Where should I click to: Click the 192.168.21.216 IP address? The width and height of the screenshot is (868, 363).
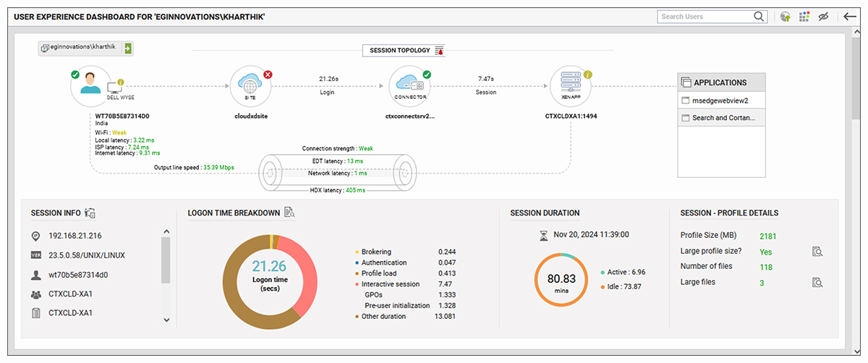tap(75, 236)
